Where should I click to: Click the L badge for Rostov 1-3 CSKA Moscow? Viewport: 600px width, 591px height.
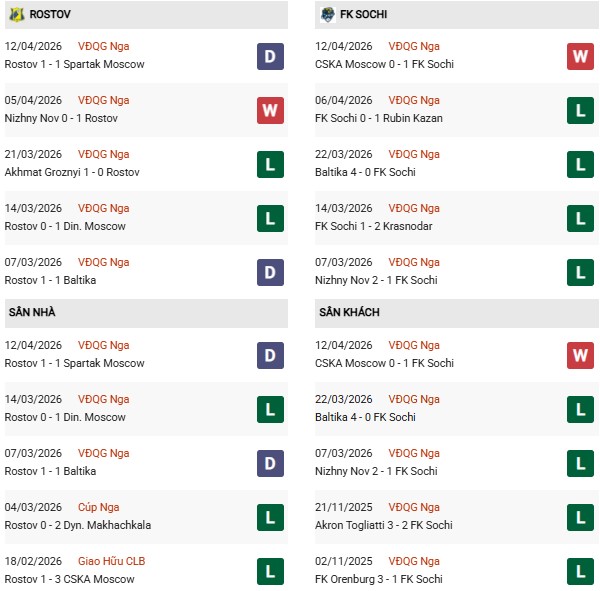tap(270, 571)
